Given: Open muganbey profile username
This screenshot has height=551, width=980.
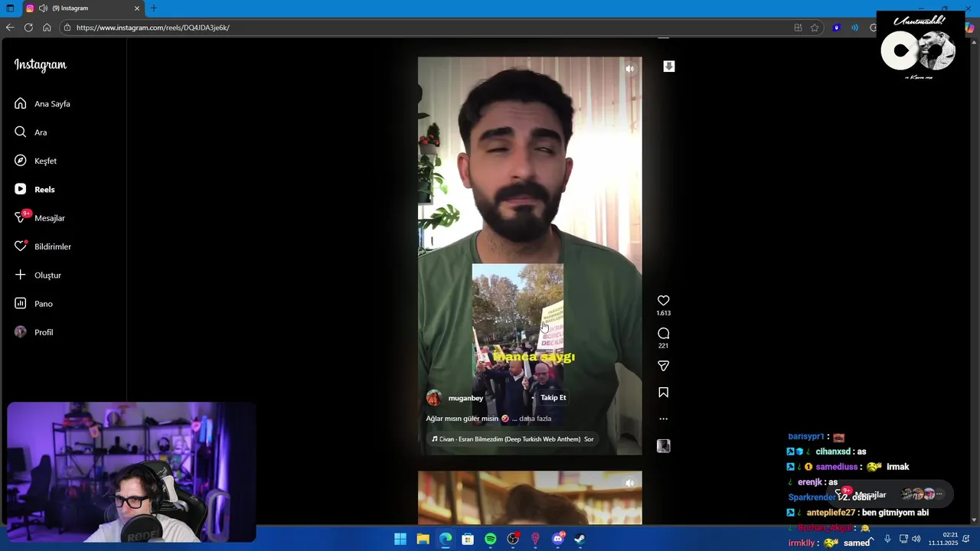Looking at the screenshot, I should pyautogui.click(x=465, y=398).
